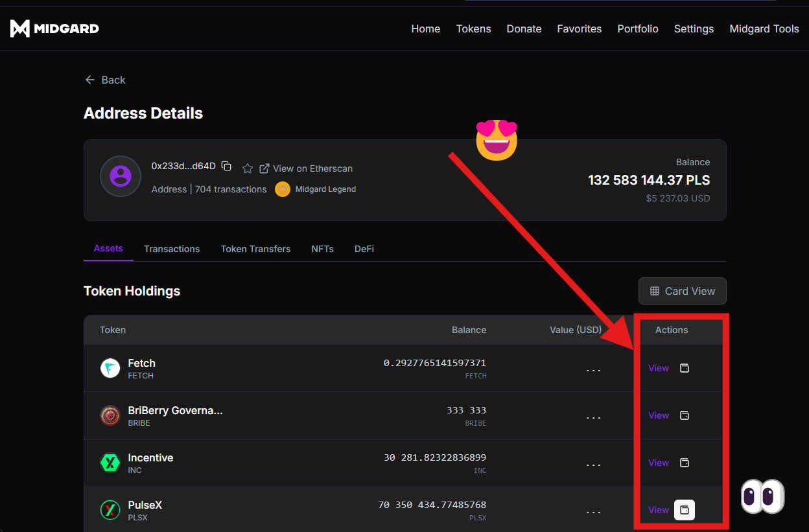Open wallet action for PulseX row
This screenshot has height=532, width=809.
click(x=685, y=510)
